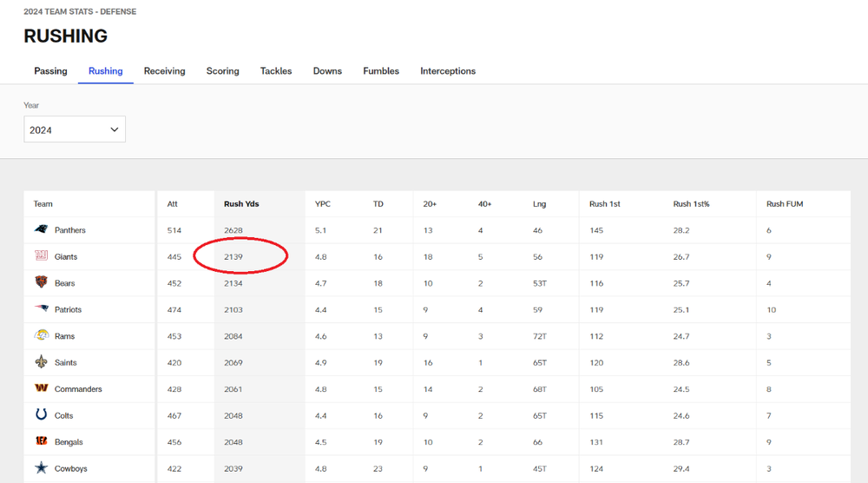Open the Year 2024 dropdown
This screenshot has height=483, width=868.
[x=74, y=129]
